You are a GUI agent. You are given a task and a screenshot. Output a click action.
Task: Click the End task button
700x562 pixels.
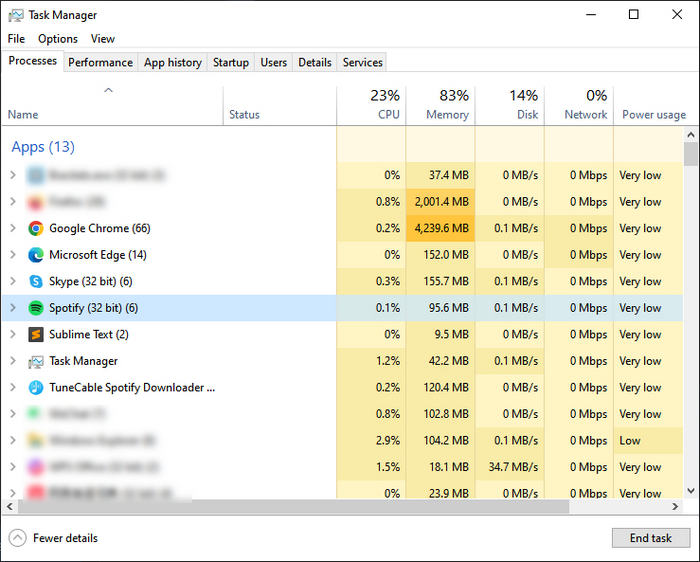click(650, 538)
